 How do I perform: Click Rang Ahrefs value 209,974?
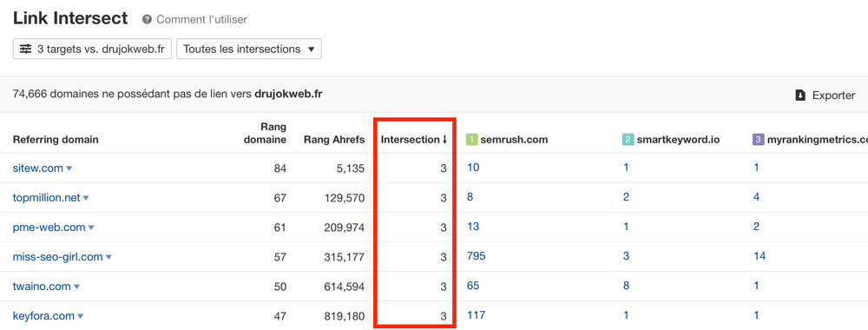[345, 228]
